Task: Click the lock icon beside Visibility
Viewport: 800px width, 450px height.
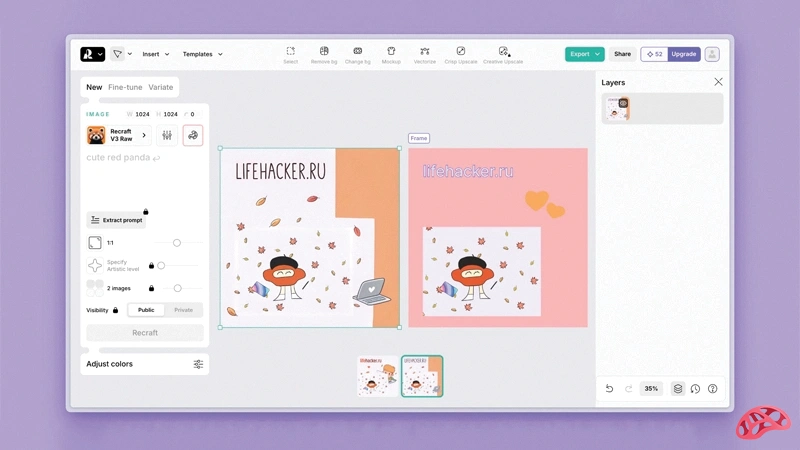Action: (116, 310)
